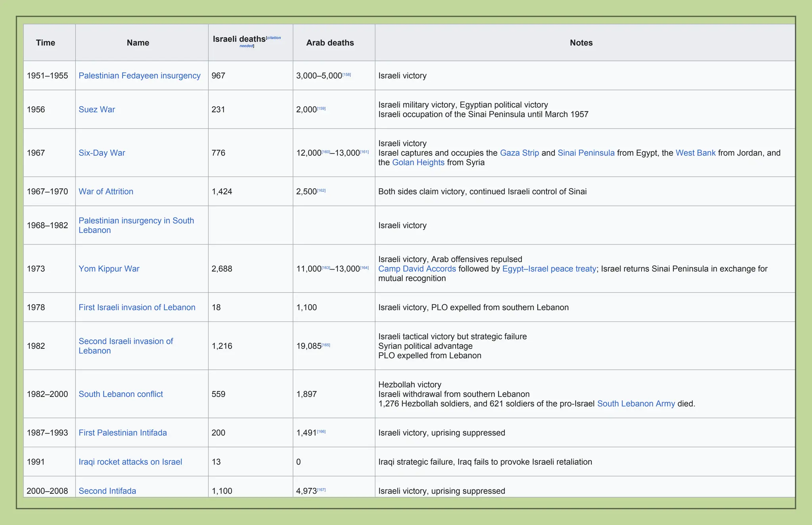Open Palestinian insurgency in South Lebanon link
The width and height of the screenshot is (812, 525).
tap(136, 221)
